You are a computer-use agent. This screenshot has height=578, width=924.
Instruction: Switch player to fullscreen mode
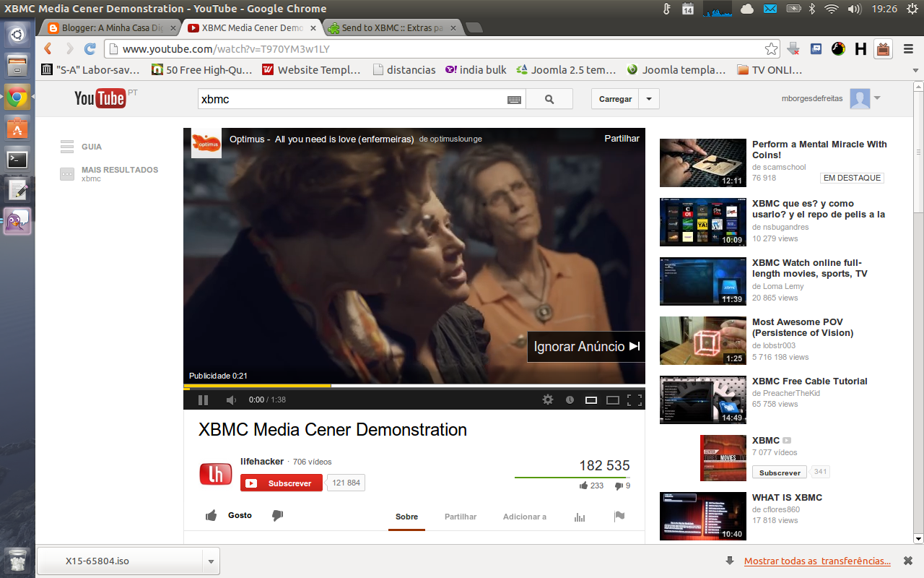pyautogui.click(x=634, y=400)
